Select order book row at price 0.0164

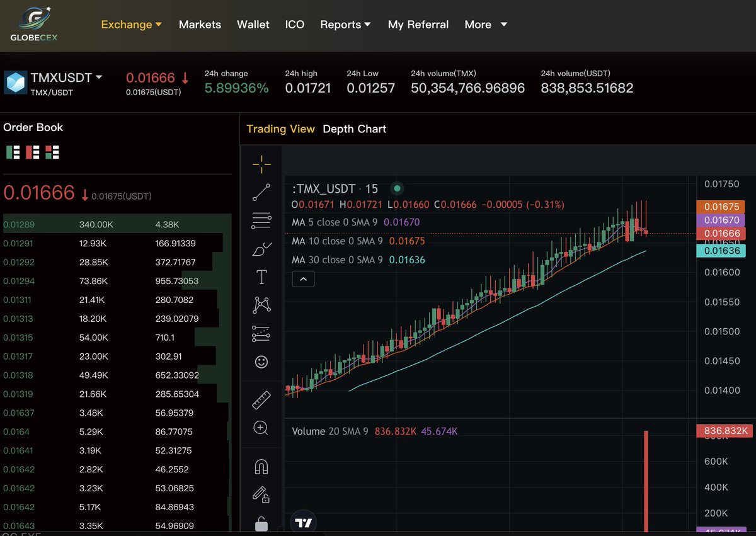pyautogui.click(x=117, y=432)
